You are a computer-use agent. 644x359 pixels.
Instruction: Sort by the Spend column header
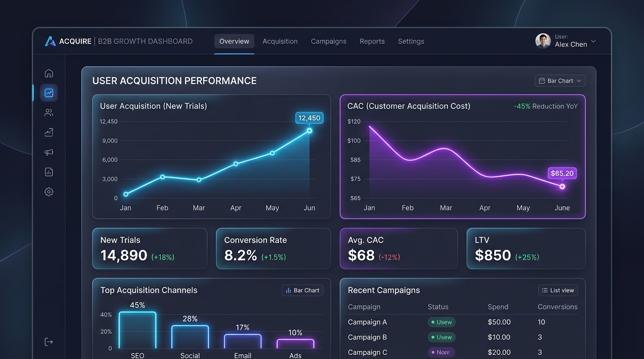pyautogui.click(x=498, y=307)
